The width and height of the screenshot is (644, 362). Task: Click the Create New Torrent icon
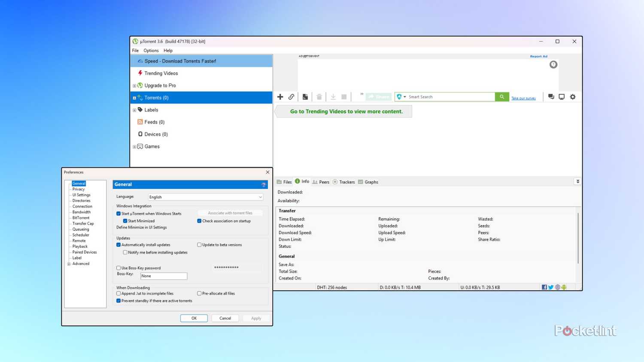[305, 97]
